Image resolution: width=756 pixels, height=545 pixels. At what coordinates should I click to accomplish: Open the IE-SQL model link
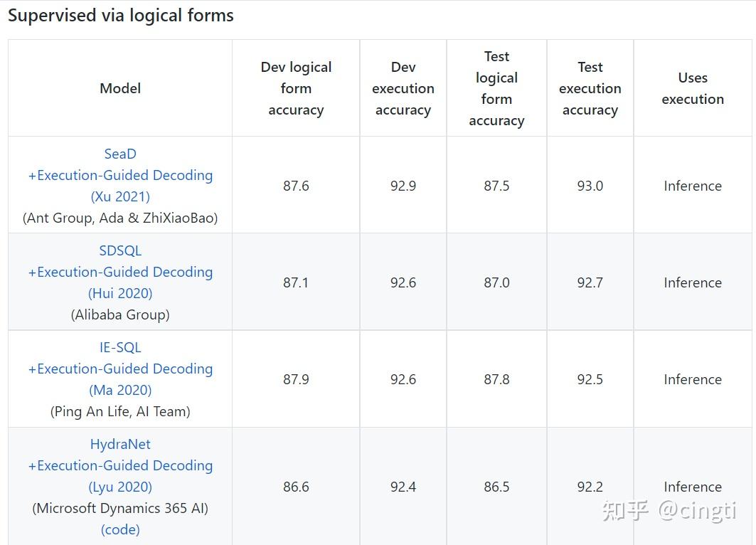(x=120, y=347)
